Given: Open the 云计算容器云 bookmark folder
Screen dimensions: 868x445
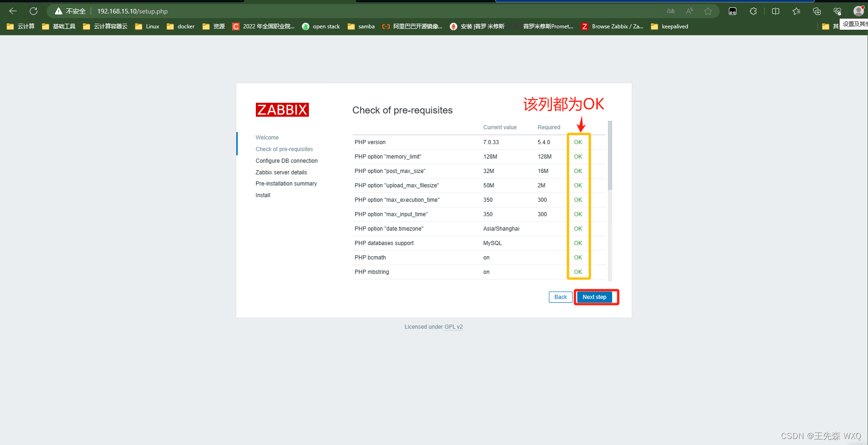Looking at the screenshot, I should pos(105,27).
